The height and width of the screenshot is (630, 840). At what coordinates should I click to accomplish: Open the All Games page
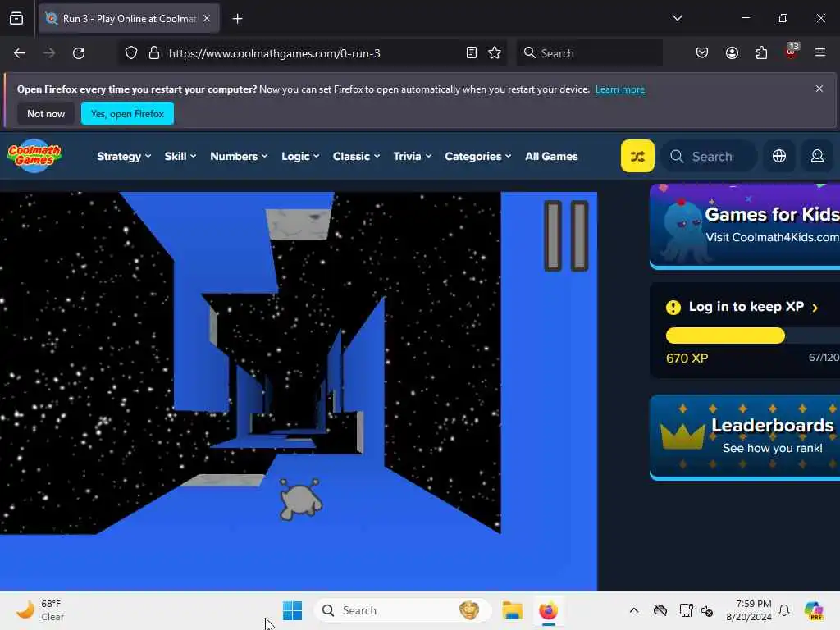(551, 157)
